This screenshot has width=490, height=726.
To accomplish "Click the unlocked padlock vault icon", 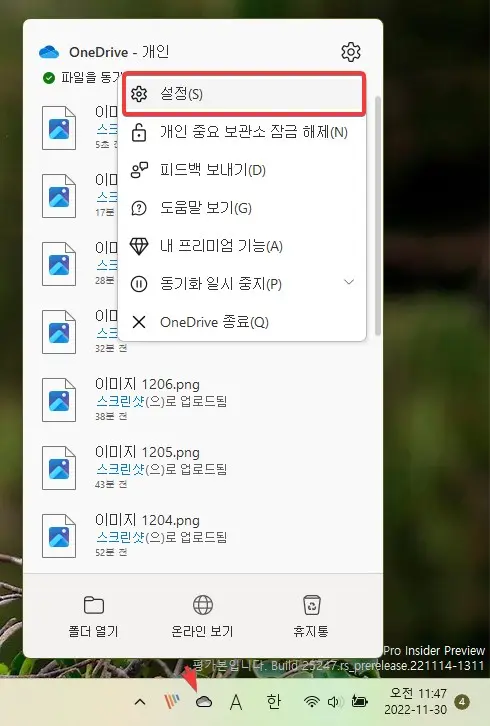I will coord(138,132).
